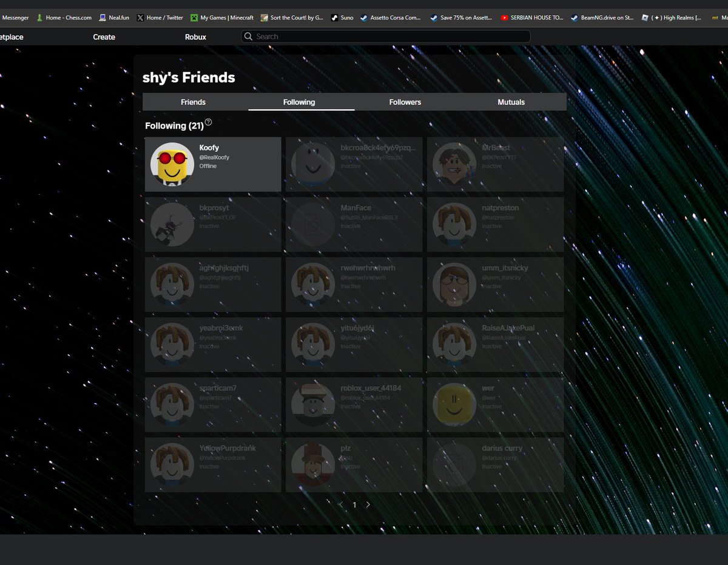Open the Suno bookmark
The image size is (728, 565).
(342, 18)
